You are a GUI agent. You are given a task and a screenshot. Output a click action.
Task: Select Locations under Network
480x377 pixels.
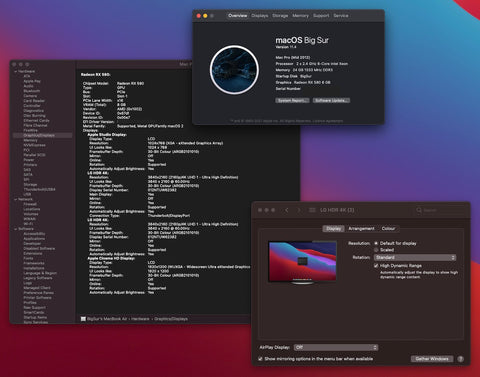[x=32, y=209]
